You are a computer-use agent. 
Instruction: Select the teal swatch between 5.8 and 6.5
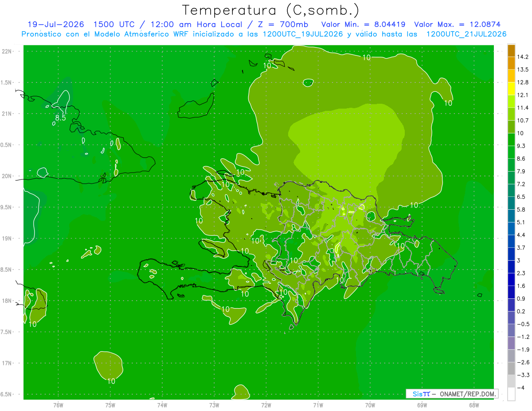coord(511,203)
